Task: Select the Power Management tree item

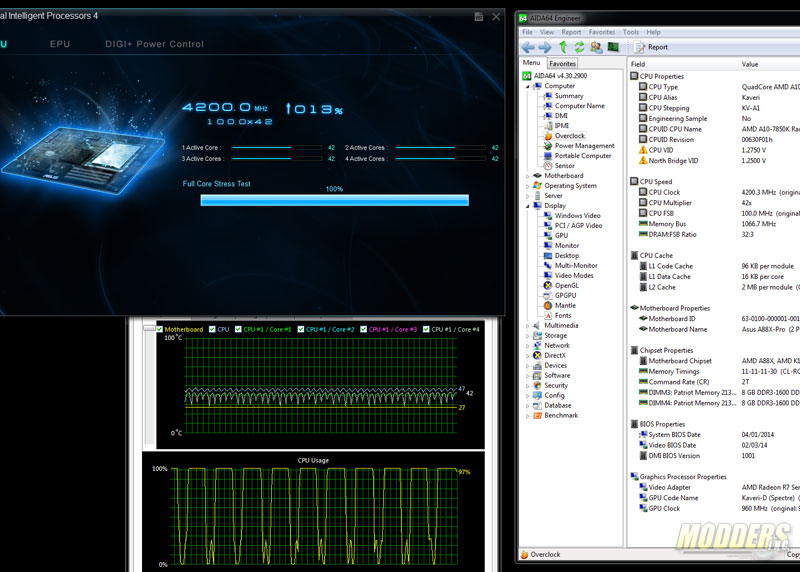Action: [x=585, y=146]
